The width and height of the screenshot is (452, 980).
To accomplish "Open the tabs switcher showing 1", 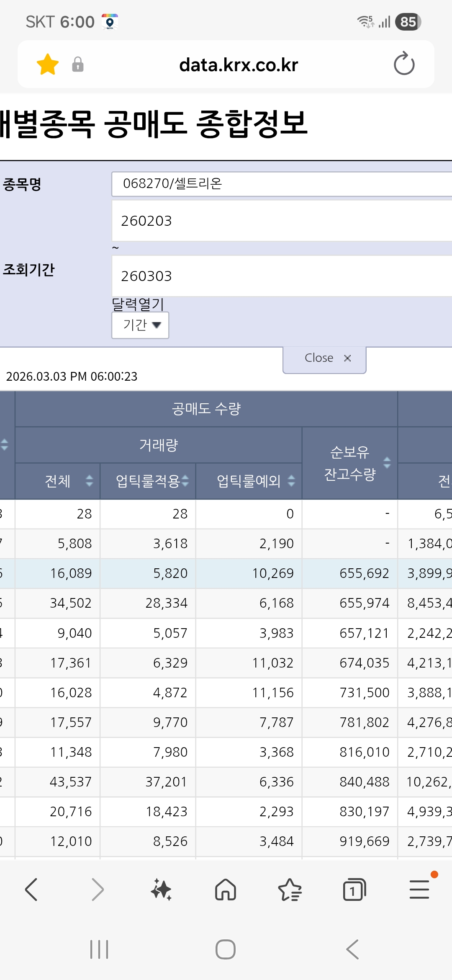I will [354, 890].
